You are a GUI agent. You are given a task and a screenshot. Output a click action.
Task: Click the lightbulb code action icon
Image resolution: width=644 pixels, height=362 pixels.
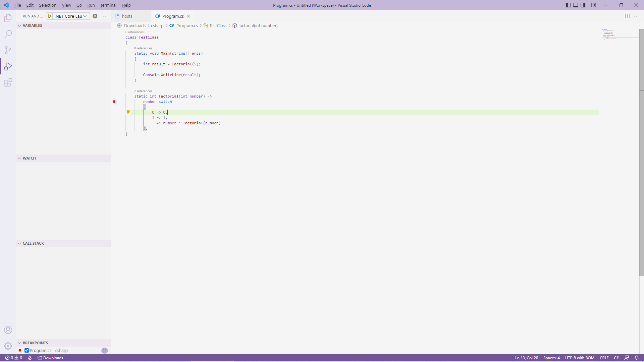point(128,112)
